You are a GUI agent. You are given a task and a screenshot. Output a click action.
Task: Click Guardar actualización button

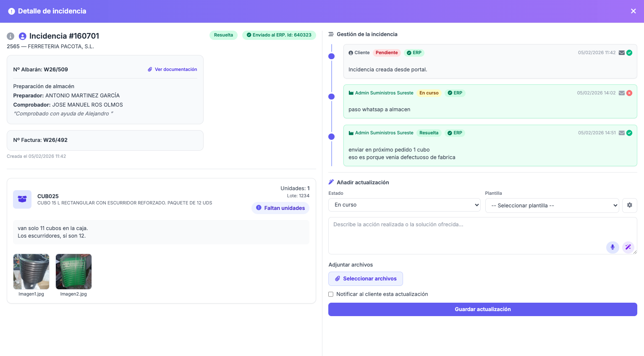(483, 309)
